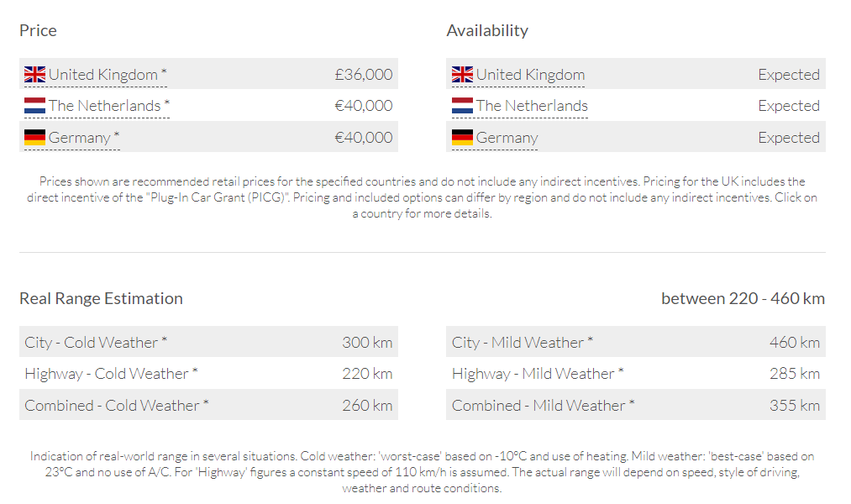Screen dimensions: 851x504
Task: Open United Kingdom price details link
Action: (103, 75)
